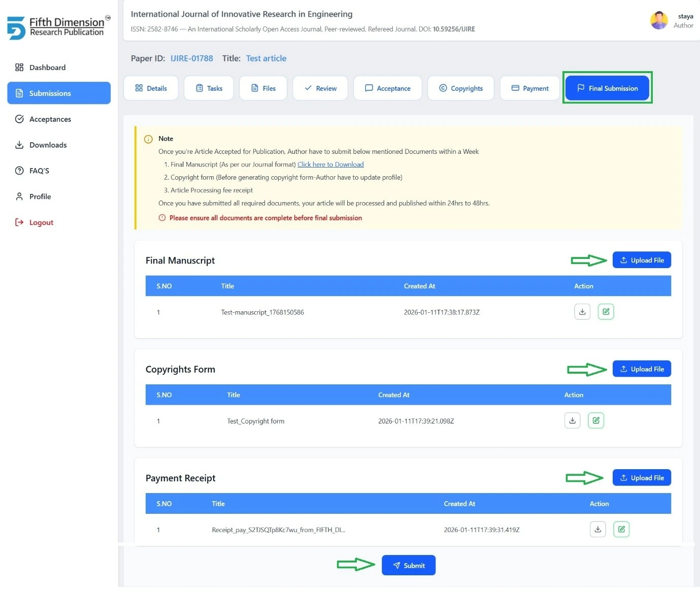The height and width of the screenshot is (589, 700).
Task: Open the Review tab
Action: pyautogui.click(x=320, y=88)
